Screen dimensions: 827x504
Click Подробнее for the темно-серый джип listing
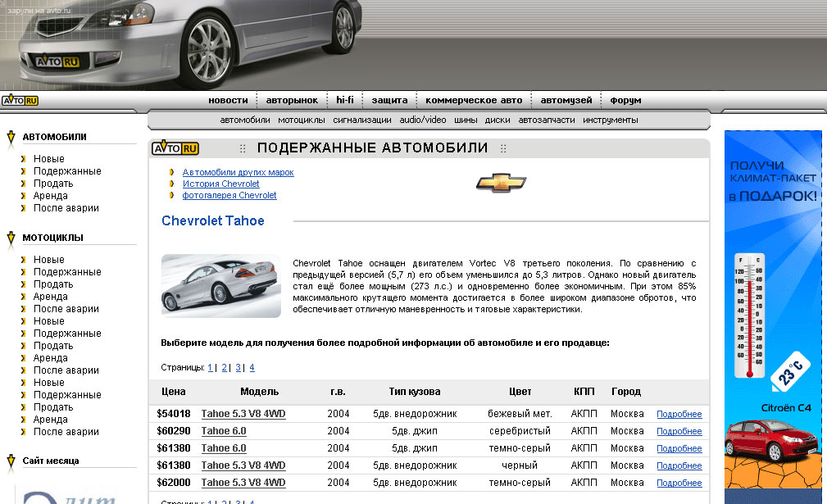tap(679, 448)
